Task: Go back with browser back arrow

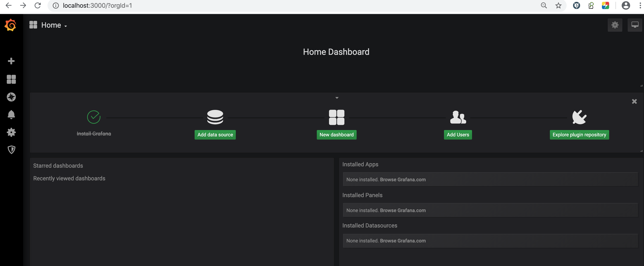Action: pos(8,5)
